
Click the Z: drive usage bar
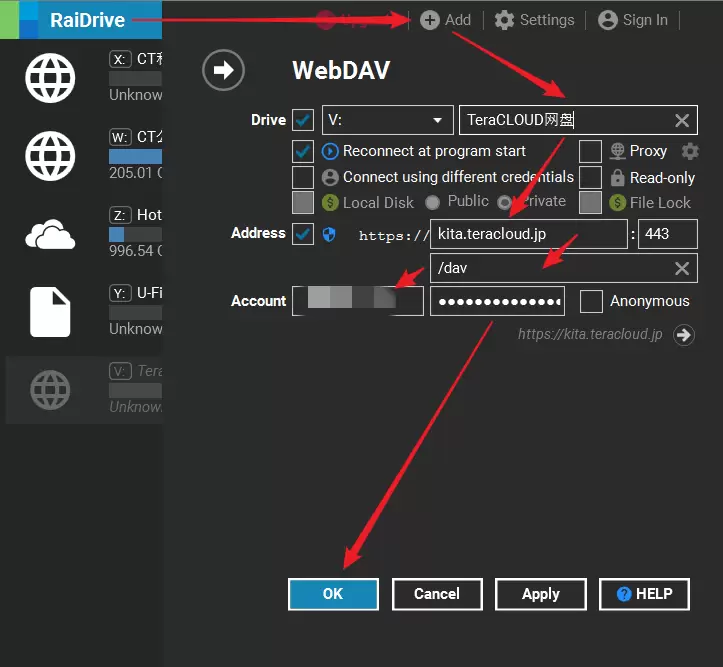point(136,235)
